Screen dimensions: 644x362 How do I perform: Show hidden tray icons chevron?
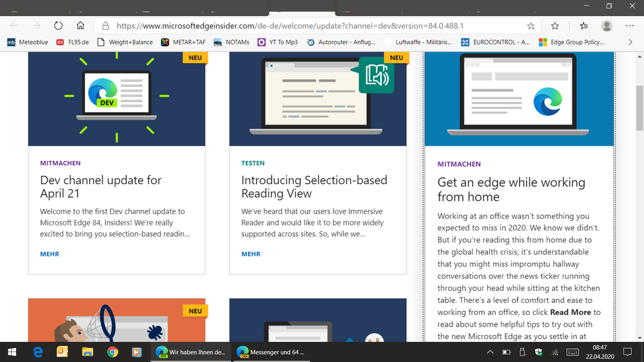[x=490, y=352]
